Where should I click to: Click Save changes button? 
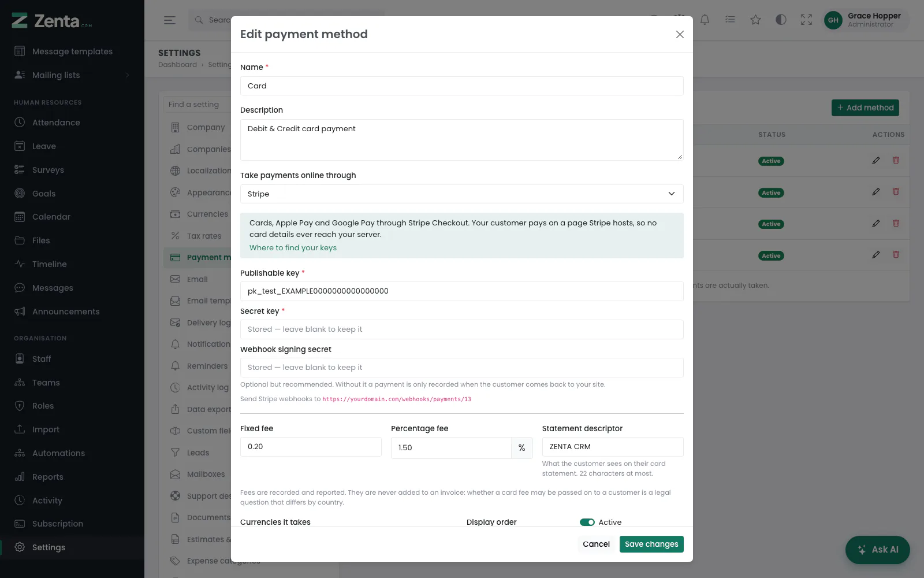coord(651,544)
